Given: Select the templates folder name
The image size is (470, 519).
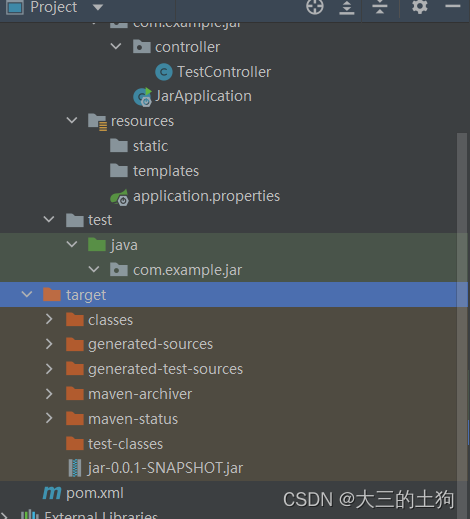Looking at the screenshot, I should [x=166, y=171].
